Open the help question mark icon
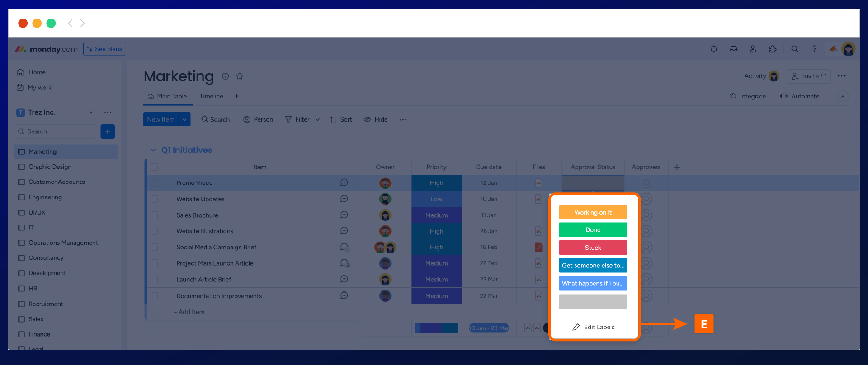868x365 pixels. [x=815, y=49]
